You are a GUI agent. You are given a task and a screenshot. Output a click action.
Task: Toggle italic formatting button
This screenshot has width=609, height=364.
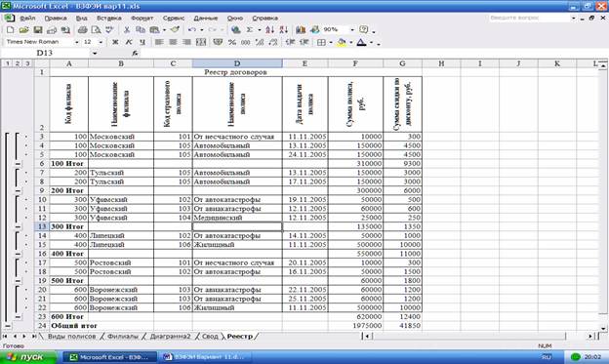coord(129,42)
